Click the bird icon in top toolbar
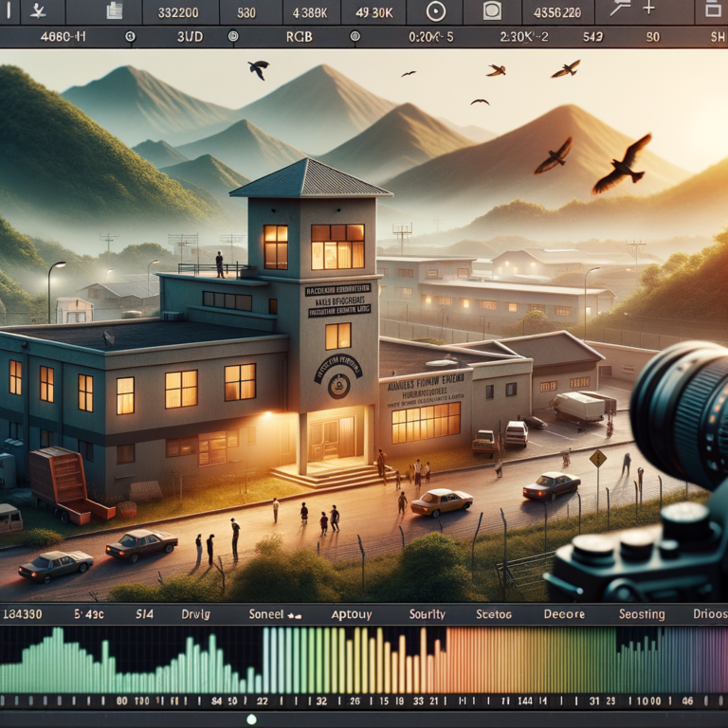Image resolution: width=728 pixels, height=728 pixels. tap(40, 11)
